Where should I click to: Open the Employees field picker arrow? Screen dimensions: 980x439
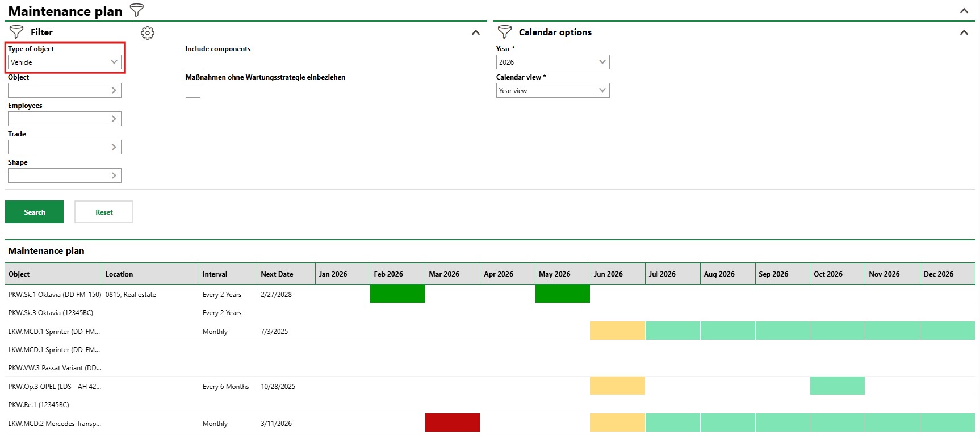(x=114, y=119)
